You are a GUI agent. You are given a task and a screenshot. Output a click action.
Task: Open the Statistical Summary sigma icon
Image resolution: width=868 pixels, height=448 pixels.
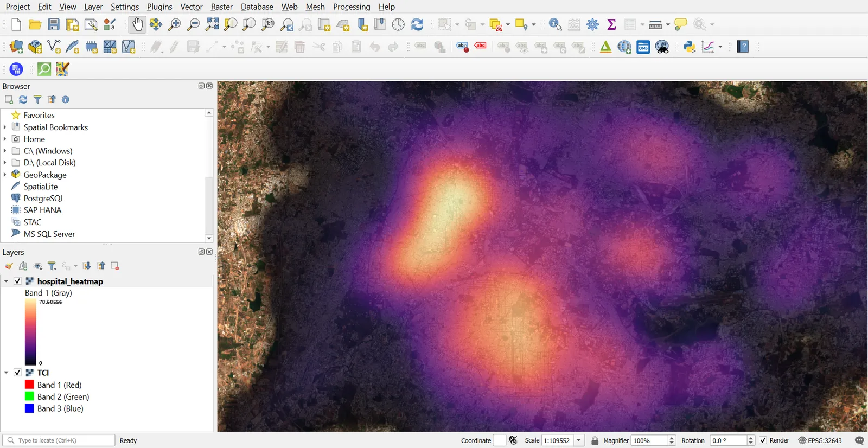point(611,24)
